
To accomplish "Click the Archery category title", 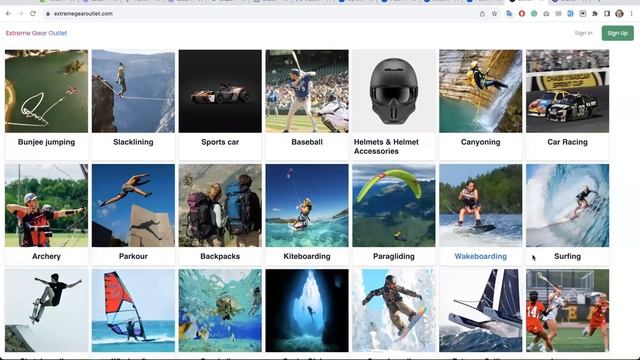I will 46,256.
